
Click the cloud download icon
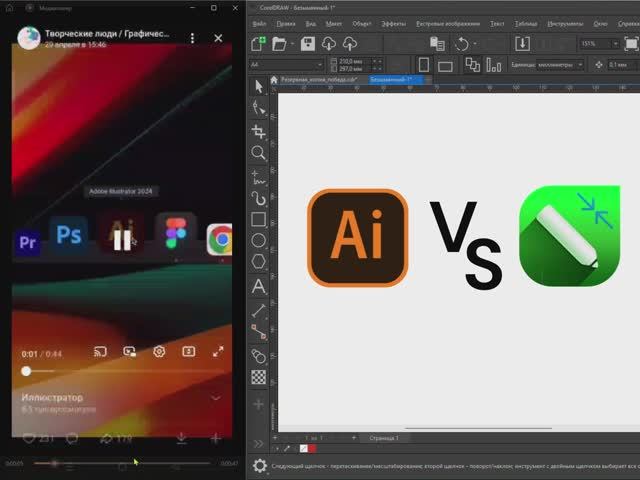coord(329,43)
